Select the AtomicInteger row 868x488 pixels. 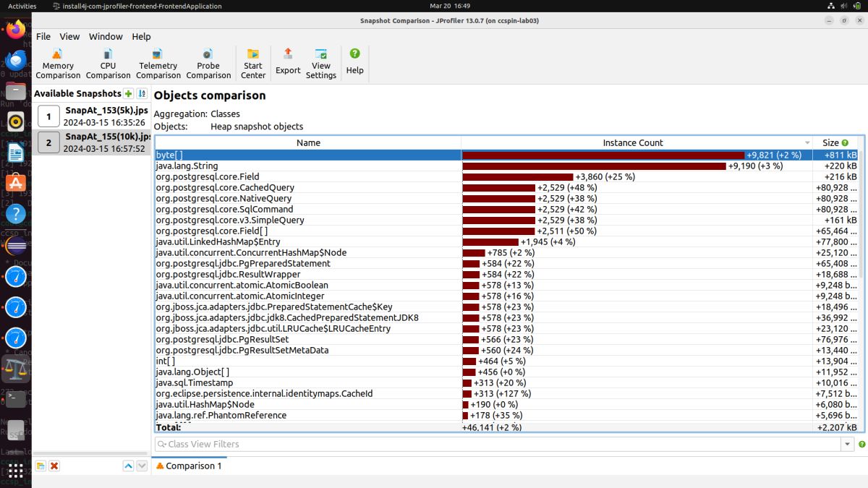click(506, 296)
